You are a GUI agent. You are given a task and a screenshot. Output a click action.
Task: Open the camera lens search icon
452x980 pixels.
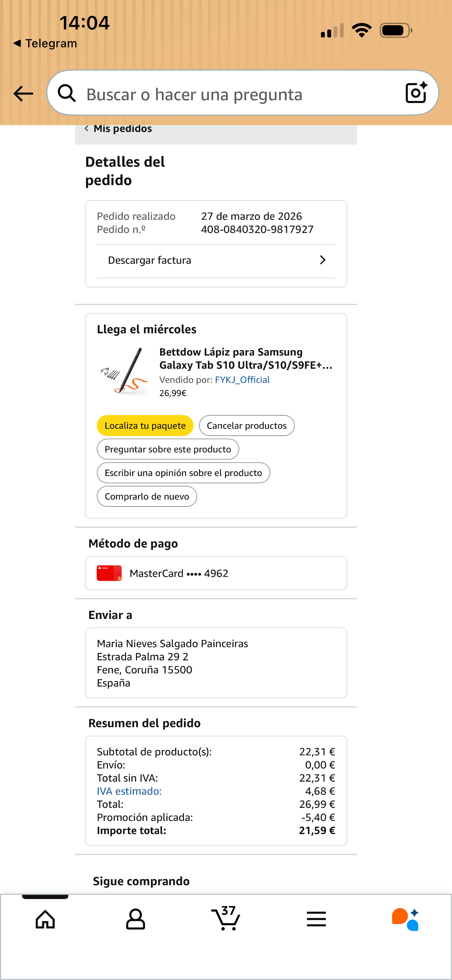pyautogui.click(x=416, y=93)
